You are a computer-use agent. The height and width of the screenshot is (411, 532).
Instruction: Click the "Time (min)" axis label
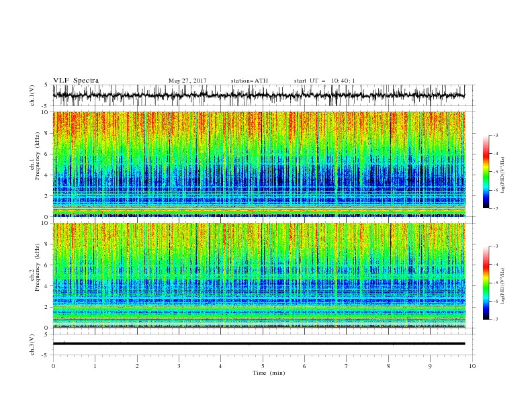[x=269, y=373]
